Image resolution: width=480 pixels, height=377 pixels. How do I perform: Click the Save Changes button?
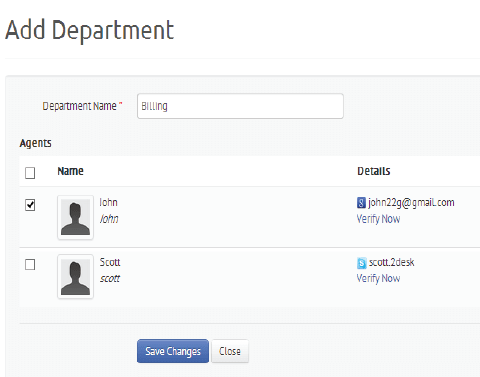coord(173,351)
